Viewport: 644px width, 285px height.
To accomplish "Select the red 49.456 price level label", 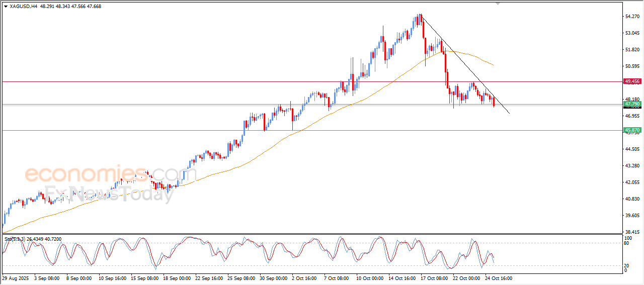I will (631, 81).
